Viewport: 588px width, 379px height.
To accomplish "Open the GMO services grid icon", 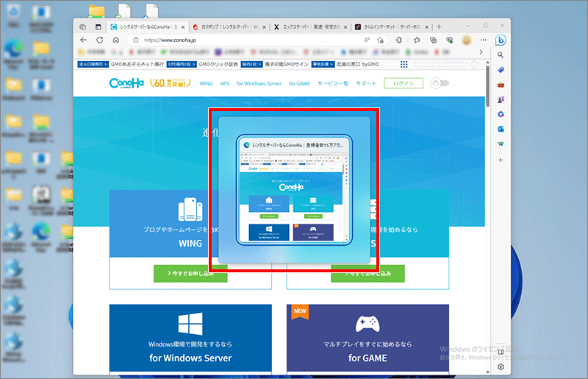I will 404,64.
